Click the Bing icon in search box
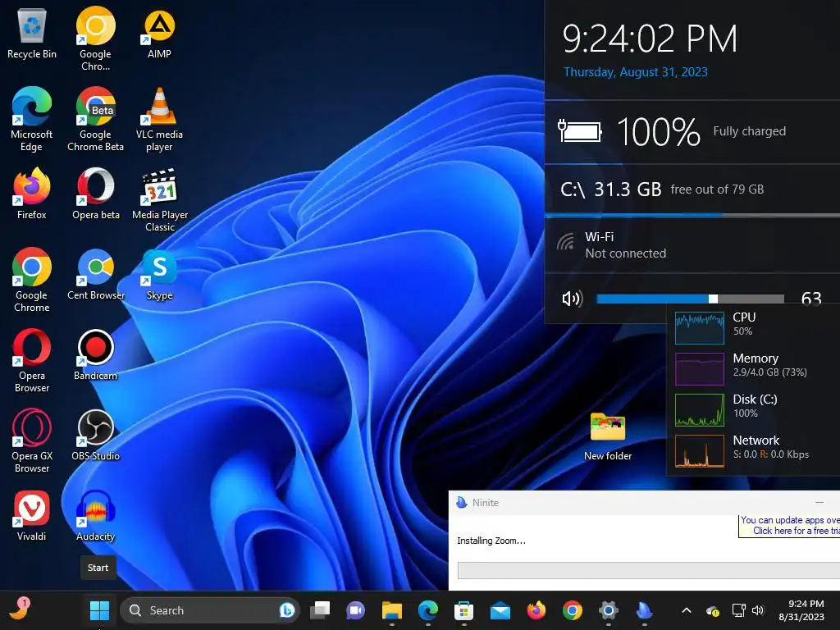Viewport: 840px width, 630px height. click(286, 610)
